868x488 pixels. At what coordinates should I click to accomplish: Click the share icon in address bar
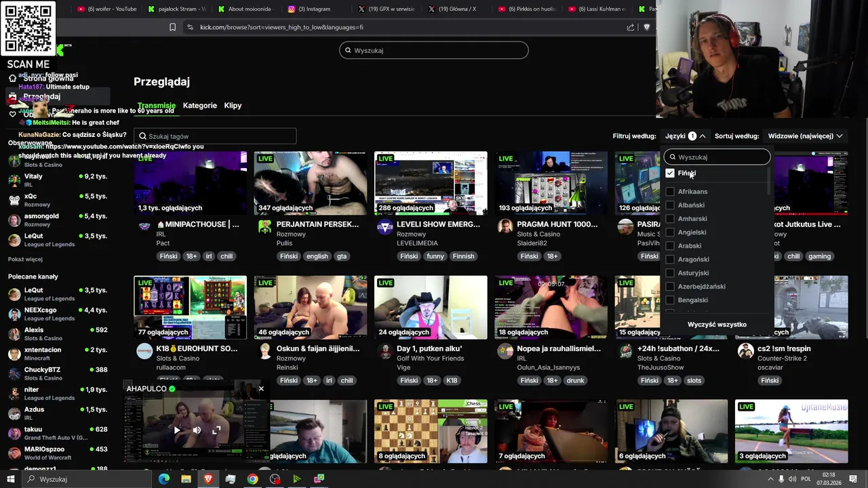631,27
